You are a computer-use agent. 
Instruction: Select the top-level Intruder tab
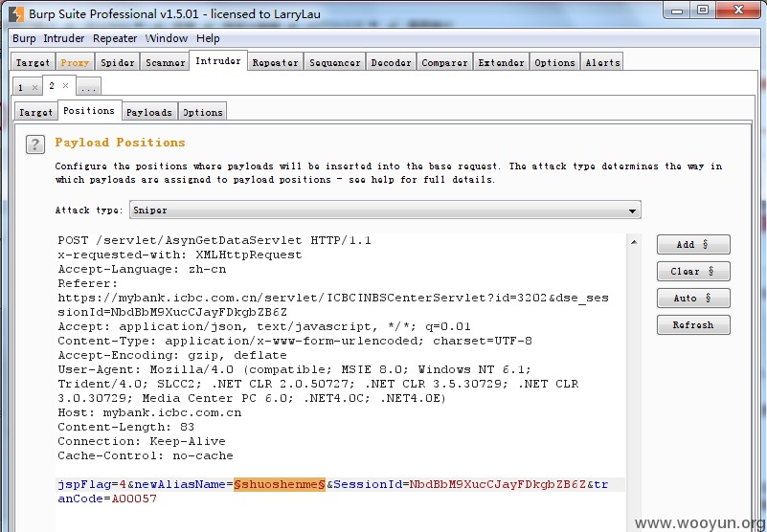pos(218,60)
